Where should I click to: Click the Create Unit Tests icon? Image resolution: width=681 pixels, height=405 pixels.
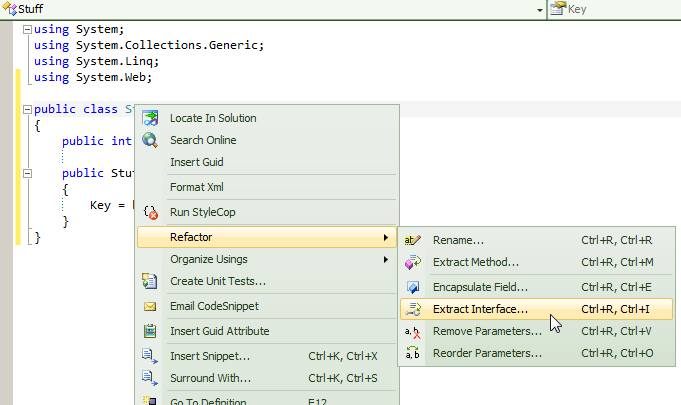pyautogui.click(x=150, y=281)
